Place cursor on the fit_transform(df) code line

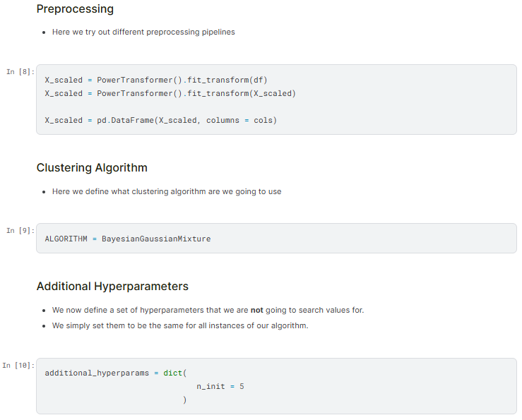click(155, 80)
